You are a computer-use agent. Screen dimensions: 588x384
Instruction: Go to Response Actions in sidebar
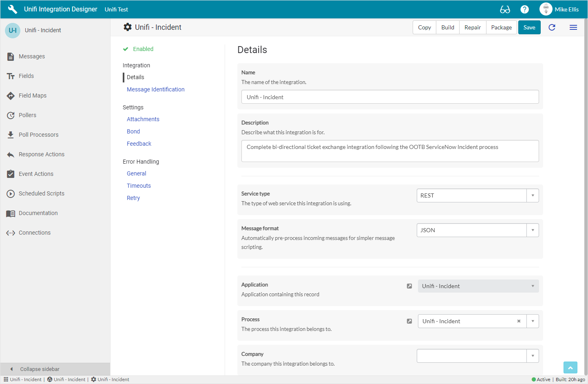(x=41, y=154)
